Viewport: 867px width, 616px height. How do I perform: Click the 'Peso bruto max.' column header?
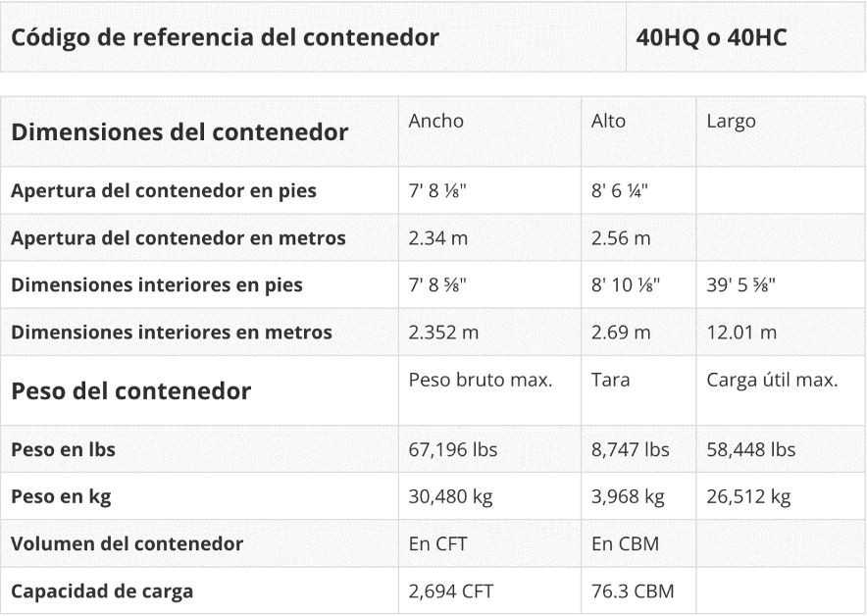481,380
